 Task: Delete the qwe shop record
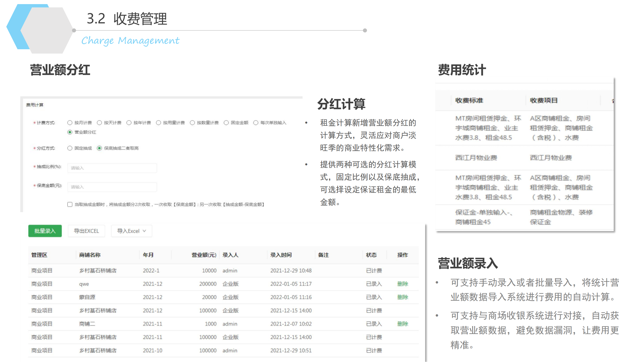click(402, 284)
